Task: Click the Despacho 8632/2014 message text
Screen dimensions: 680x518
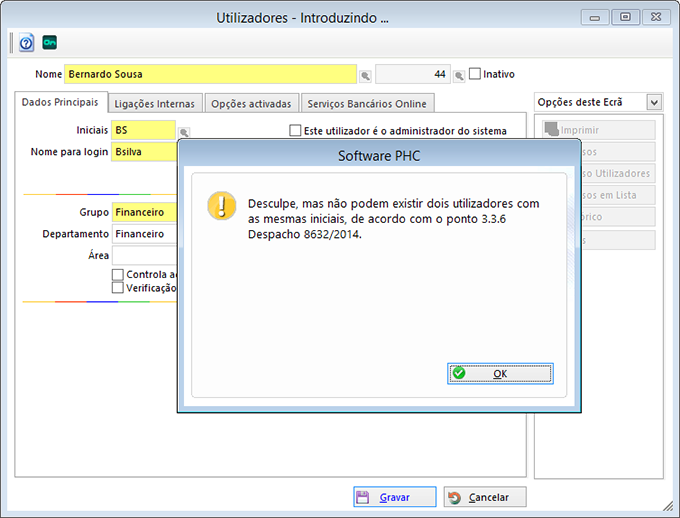Action: pos(304,234)
